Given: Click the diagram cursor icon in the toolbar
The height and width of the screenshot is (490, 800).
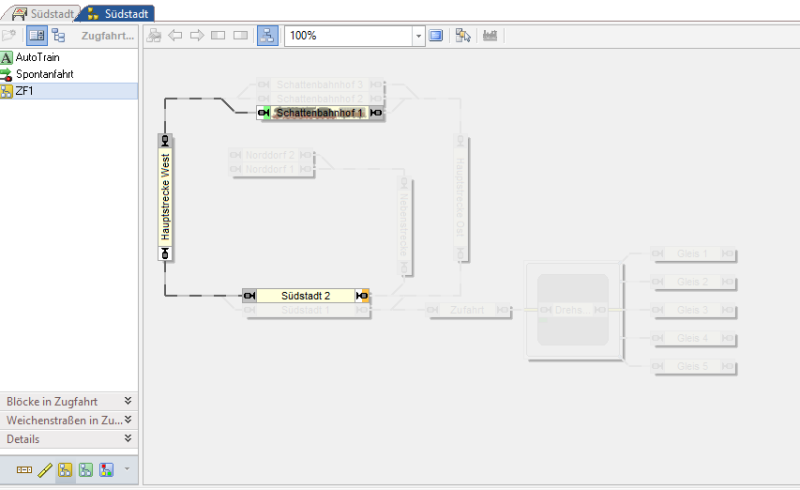Looking at the screenshot, I should tap(462, 35).
